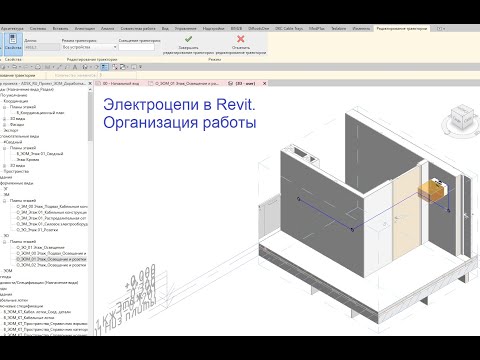Open the Вид ribbon tab
This screenshot has height=360, width=480.
pyautogui.click(x=165, y=29)
